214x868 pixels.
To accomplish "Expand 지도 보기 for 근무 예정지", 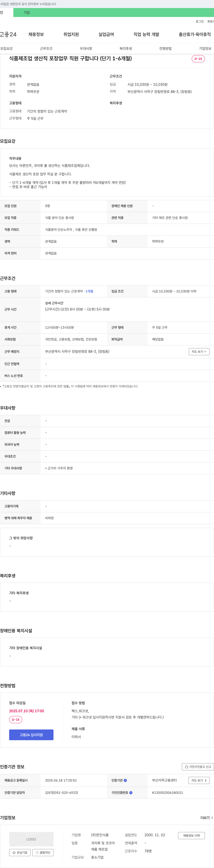I will pos(199,351).
